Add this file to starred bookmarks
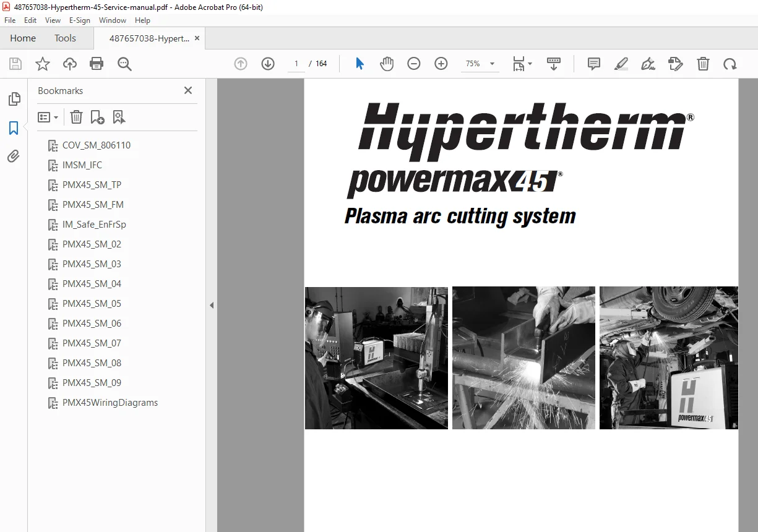Screen dimensions: 758x532 coord(43,64)
